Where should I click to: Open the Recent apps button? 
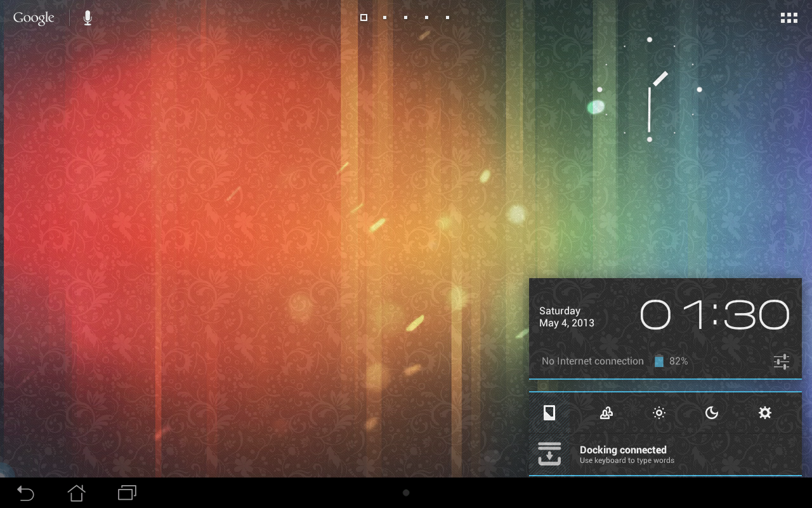coord(128,493)
